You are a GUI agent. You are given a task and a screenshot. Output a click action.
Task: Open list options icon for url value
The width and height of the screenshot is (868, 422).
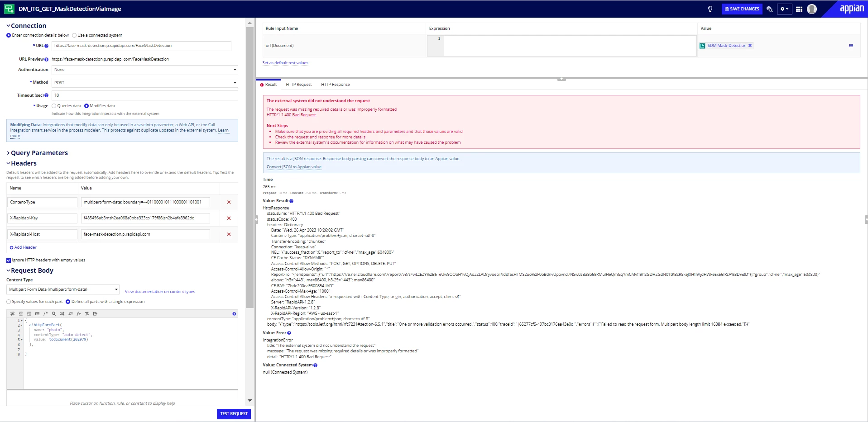tap(851, 46)
